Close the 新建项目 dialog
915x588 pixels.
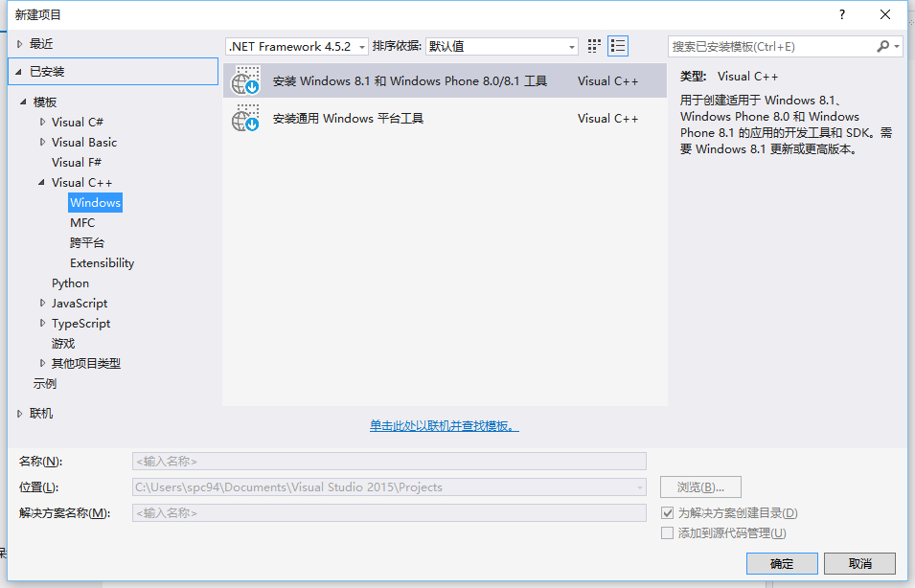pyautogui.click(x=885, y=14)
